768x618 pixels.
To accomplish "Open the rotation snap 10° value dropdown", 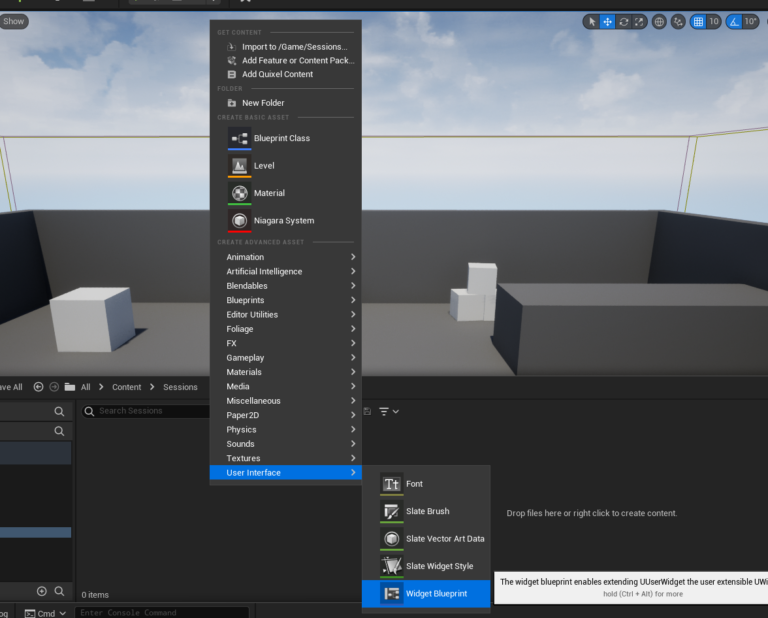I will click(751, 21).
